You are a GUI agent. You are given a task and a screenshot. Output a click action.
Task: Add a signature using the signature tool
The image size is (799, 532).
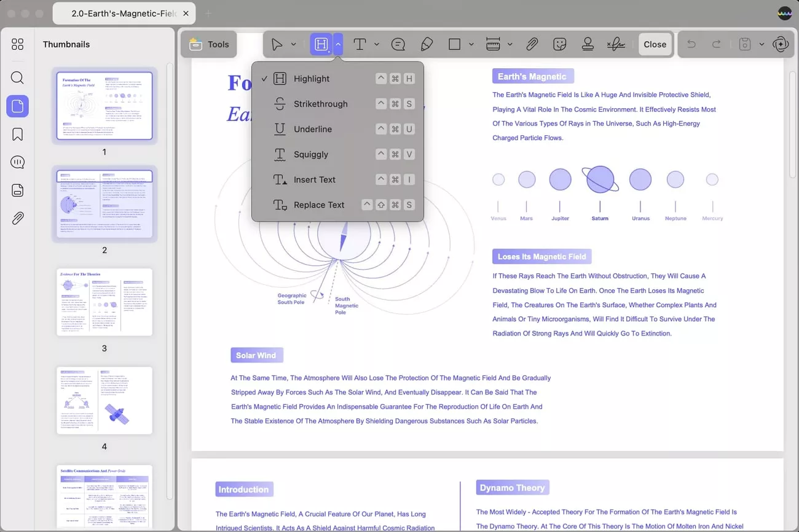coord(616,44)
